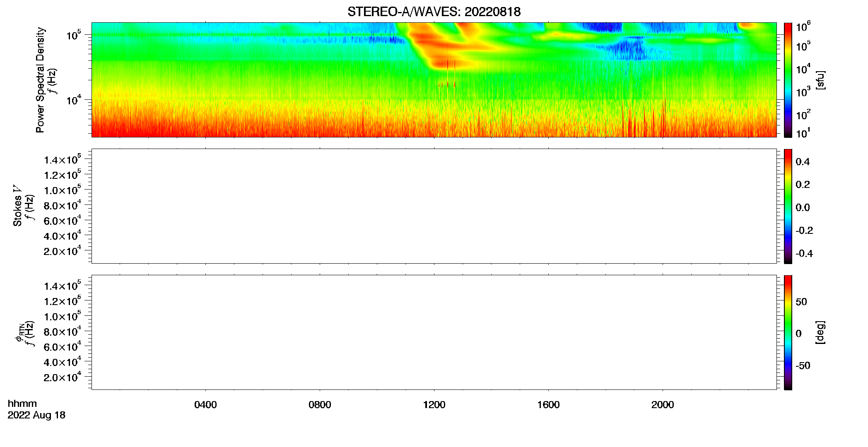Click the 6.0×10^4 tick on Stokes V axis

(63, 221)
